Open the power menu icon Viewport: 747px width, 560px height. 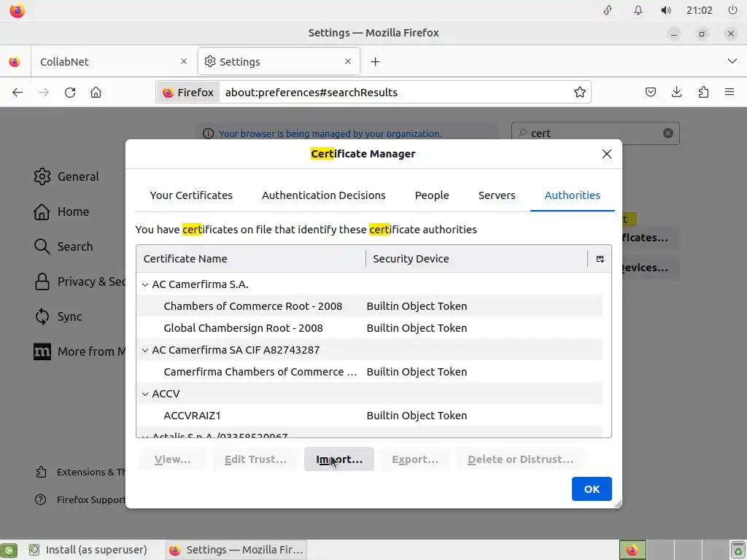point(732,10)
